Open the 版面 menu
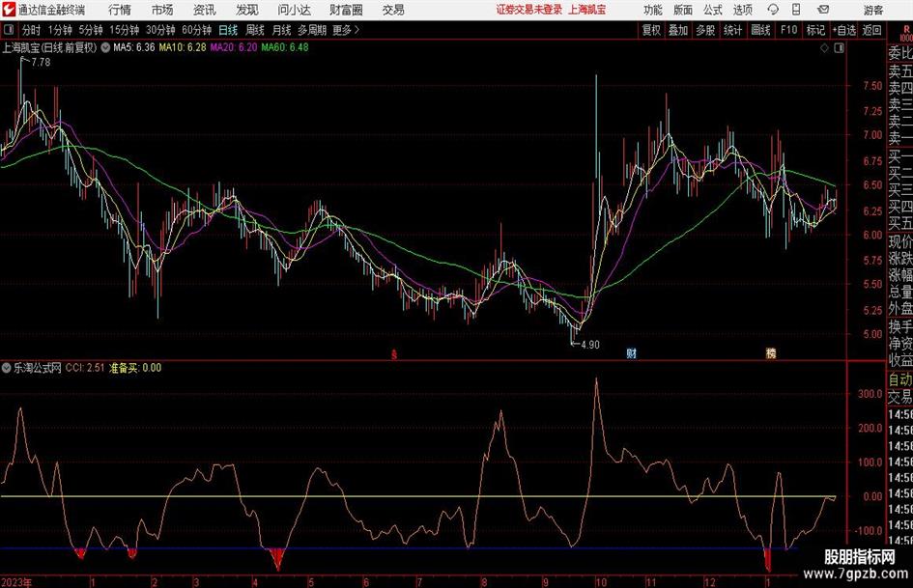 point(682,10)
